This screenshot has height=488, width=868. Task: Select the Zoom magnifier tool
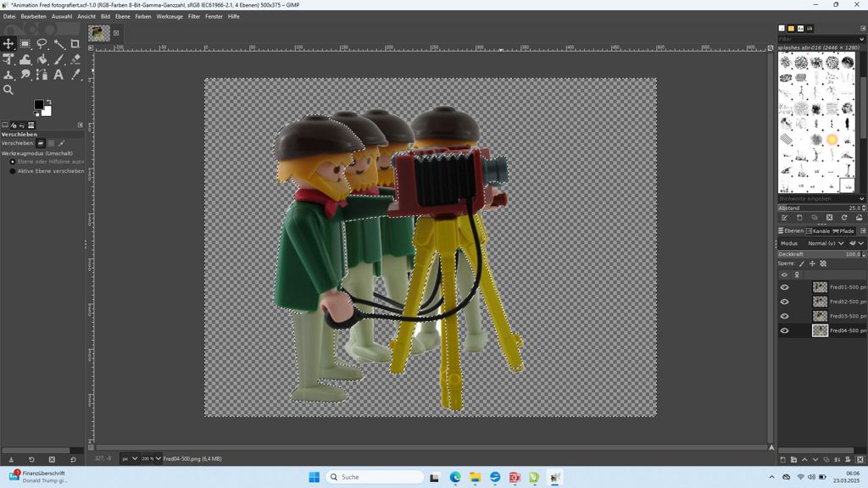pyautogui.click(x=8, y=90)
